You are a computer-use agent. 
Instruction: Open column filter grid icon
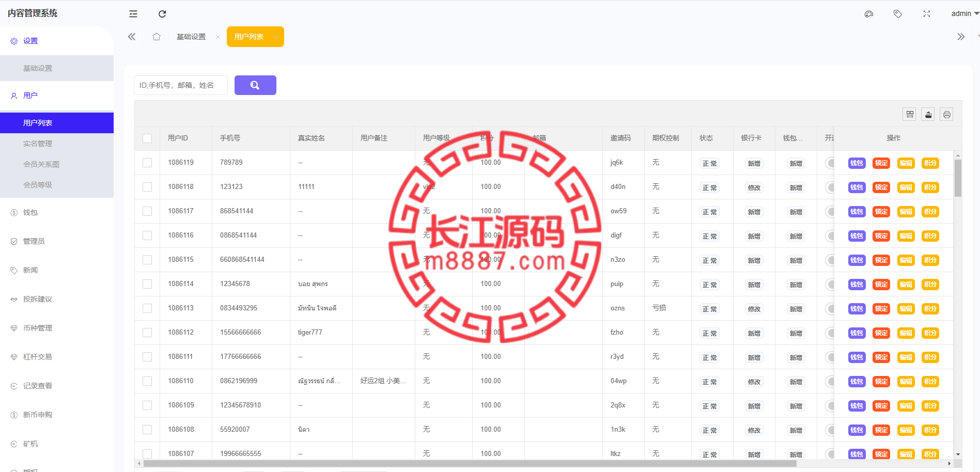coord(910,114)
